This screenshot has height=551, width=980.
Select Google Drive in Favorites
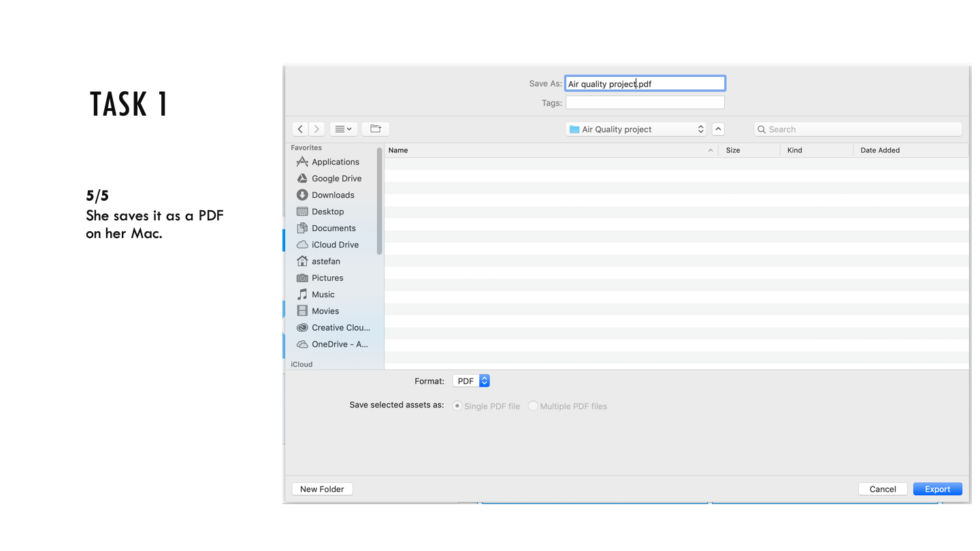[x=336, y=178]
